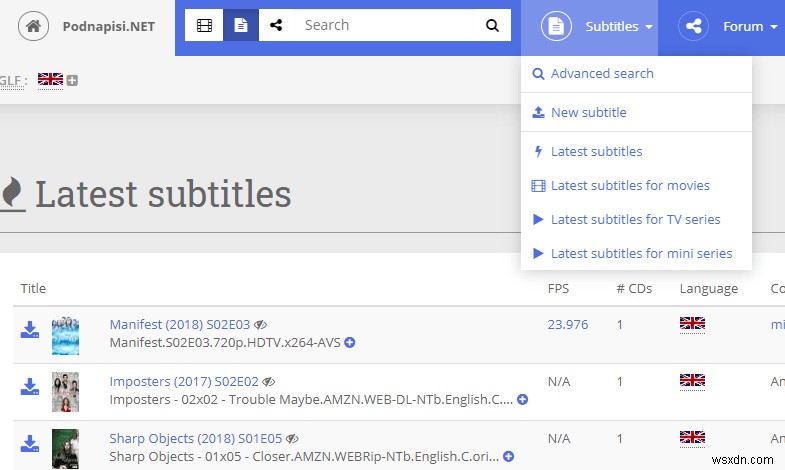Click hearing-impaired icon beside Manifest title

(260, 325)
